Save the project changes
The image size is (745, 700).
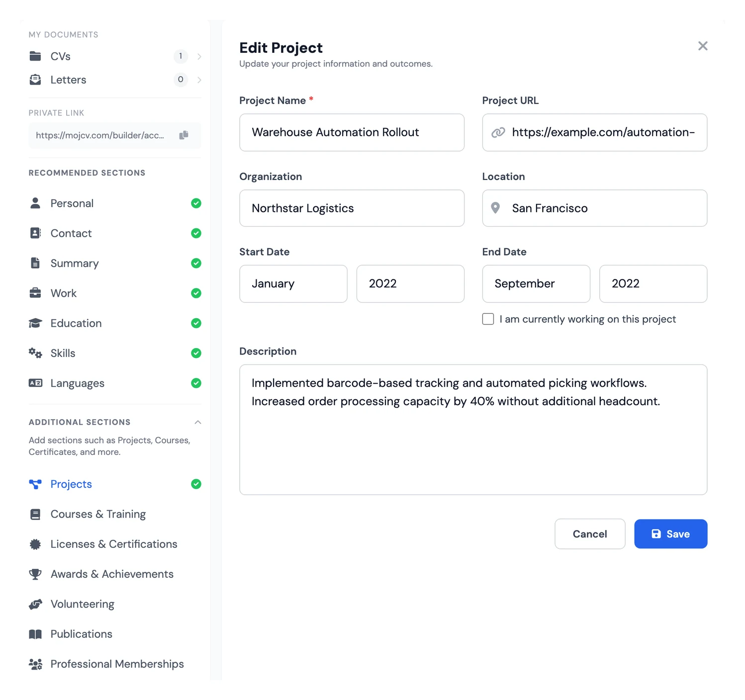pyautogui.click(x=671, y=534)
